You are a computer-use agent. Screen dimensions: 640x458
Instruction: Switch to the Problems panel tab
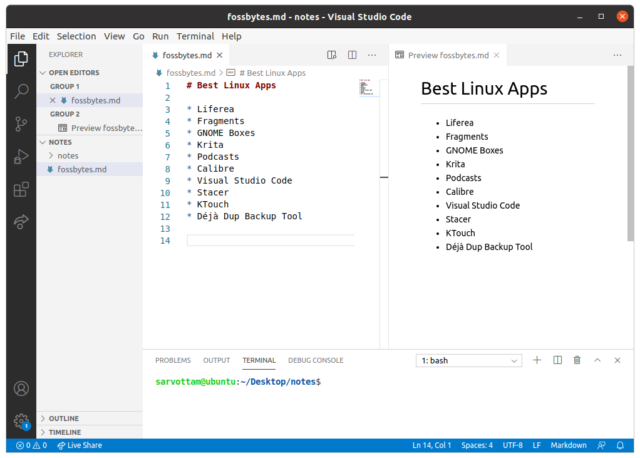[173, 360]
